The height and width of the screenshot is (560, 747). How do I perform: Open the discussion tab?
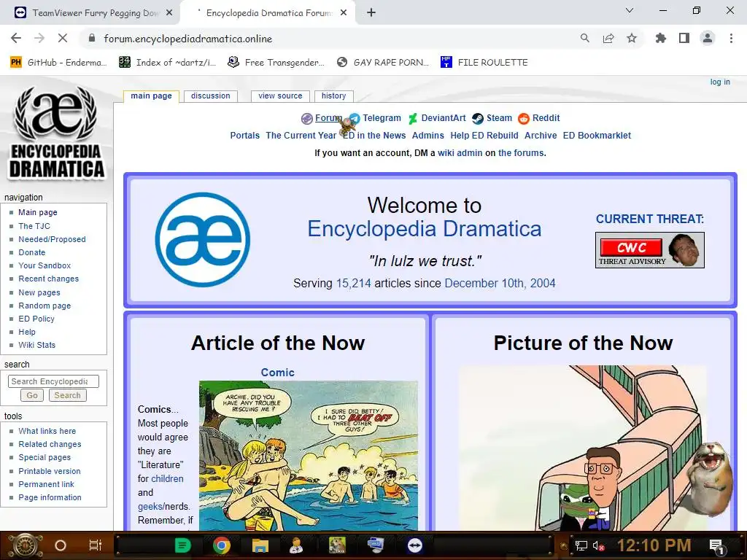(211, 96)
